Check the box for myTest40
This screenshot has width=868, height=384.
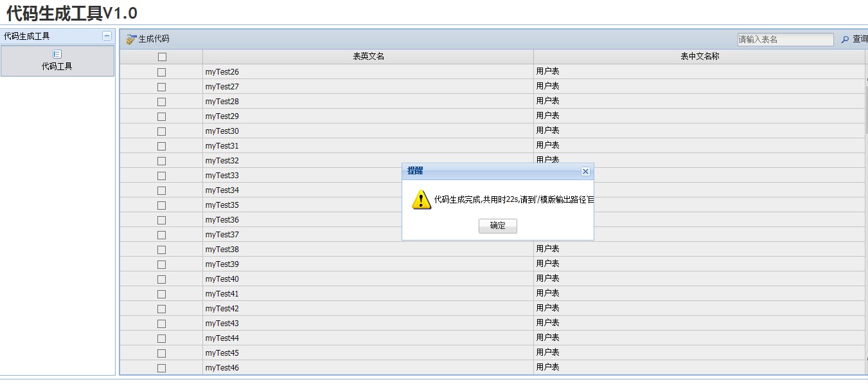click(x=162, y=279)
